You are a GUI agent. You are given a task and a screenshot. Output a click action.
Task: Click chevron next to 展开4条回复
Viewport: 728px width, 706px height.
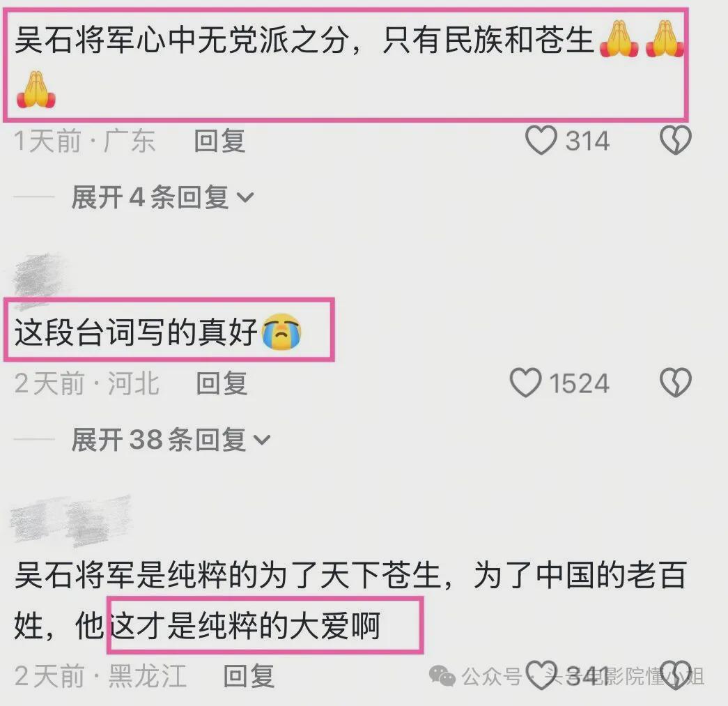tap(245, 199)
